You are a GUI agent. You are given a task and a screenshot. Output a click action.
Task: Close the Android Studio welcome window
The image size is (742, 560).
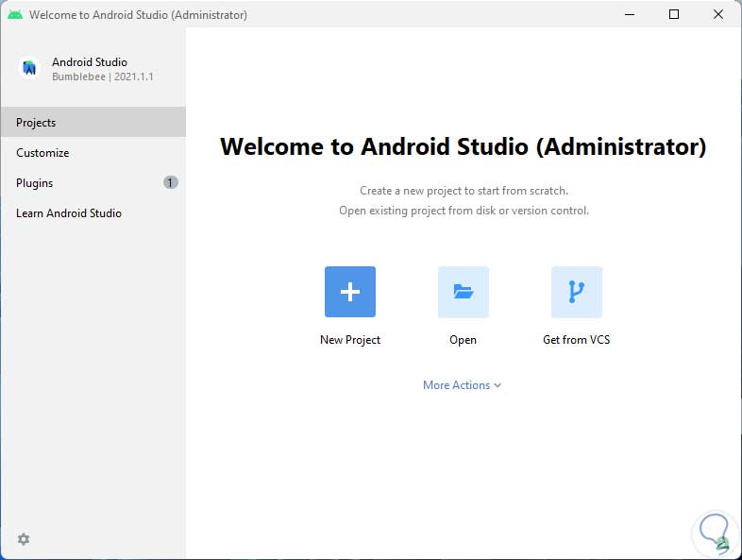717,15
